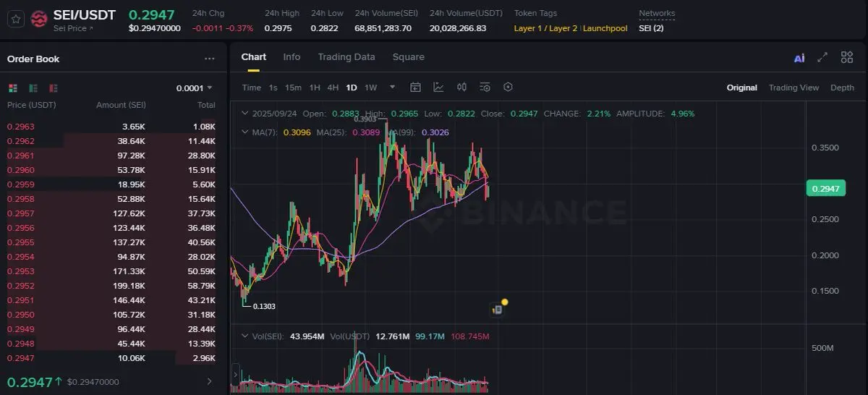Select the 0.2952 ask price row
The width and height of the screenshot is (868, 395).
[x=111, y=286]
